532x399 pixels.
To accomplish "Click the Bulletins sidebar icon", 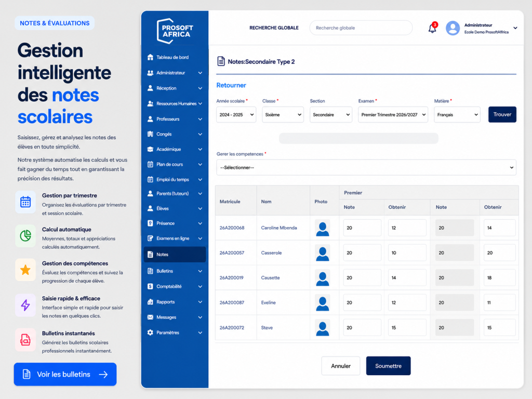I will (x=150, y=271).
